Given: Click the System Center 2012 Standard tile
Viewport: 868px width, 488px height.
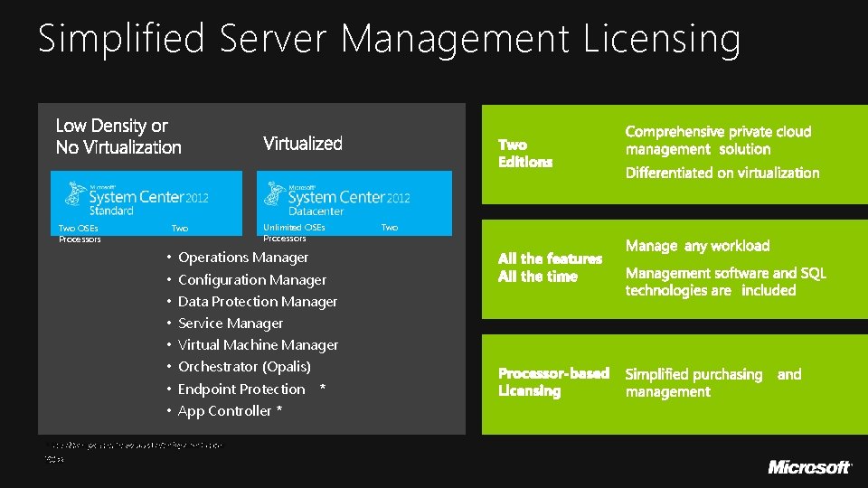Looking at the screenshot, I should pos(146,203).
